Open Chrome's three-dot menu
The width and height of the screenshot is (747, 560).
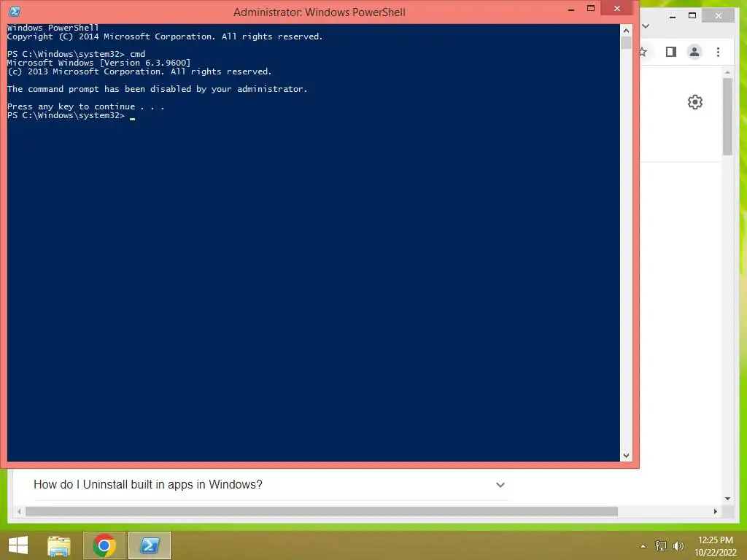click(x=718, y=52)
